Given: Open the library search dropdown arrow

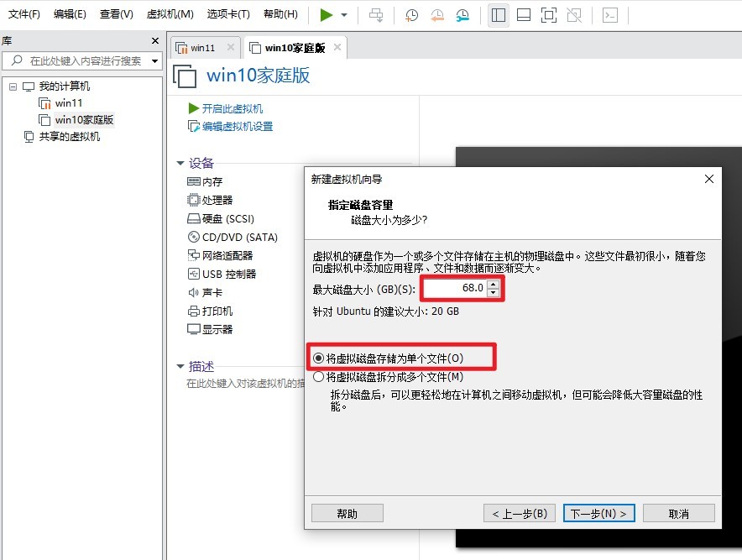Looking at the screenshot, I should [154, 60].
